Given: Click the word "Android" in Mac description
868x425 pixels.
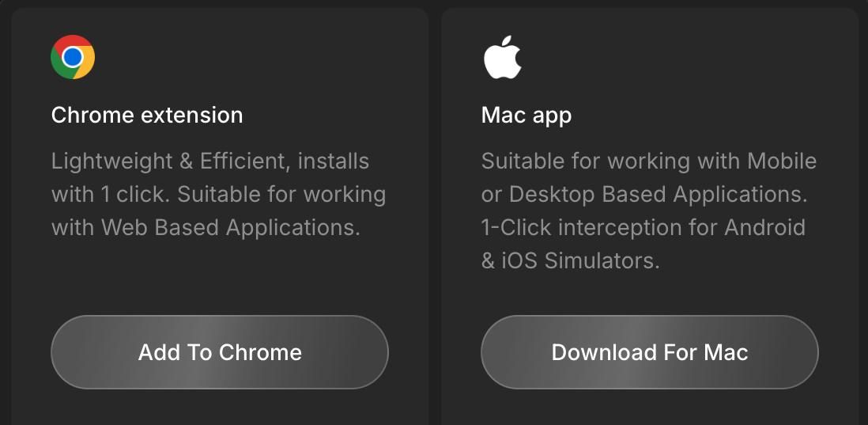Looking at the screenshot, I should [764, 228].
